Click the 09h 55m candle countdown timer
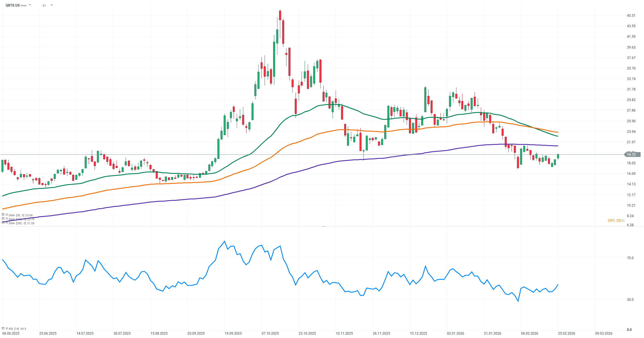Screen dimensions: 644x338 (616, 221)
